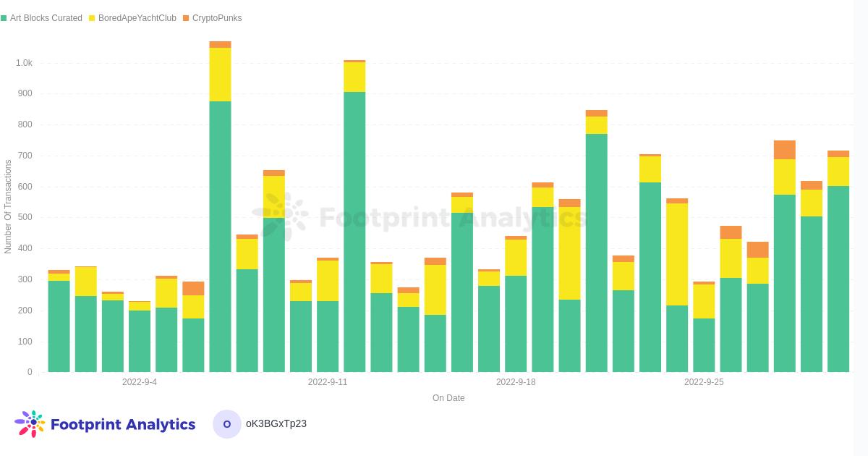Click the round 'O' user avatar
The height and width of the screenshot is (456, 868).
(227, 424)
